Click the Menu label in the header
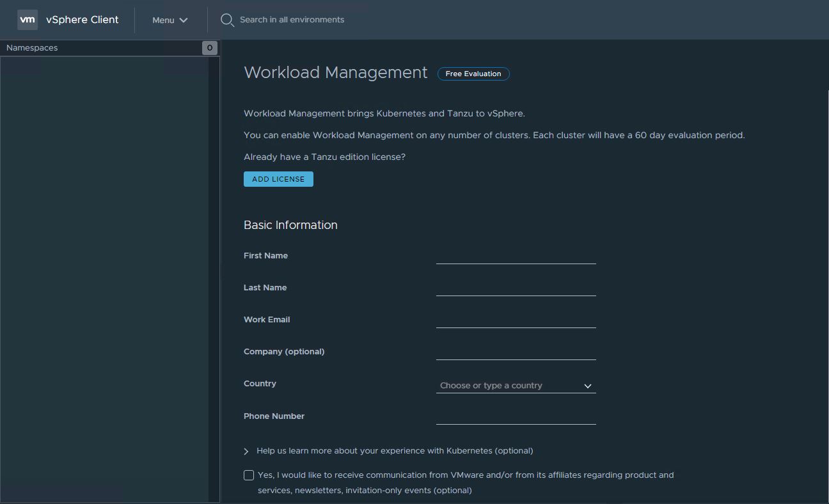 [x=163, y=20]
